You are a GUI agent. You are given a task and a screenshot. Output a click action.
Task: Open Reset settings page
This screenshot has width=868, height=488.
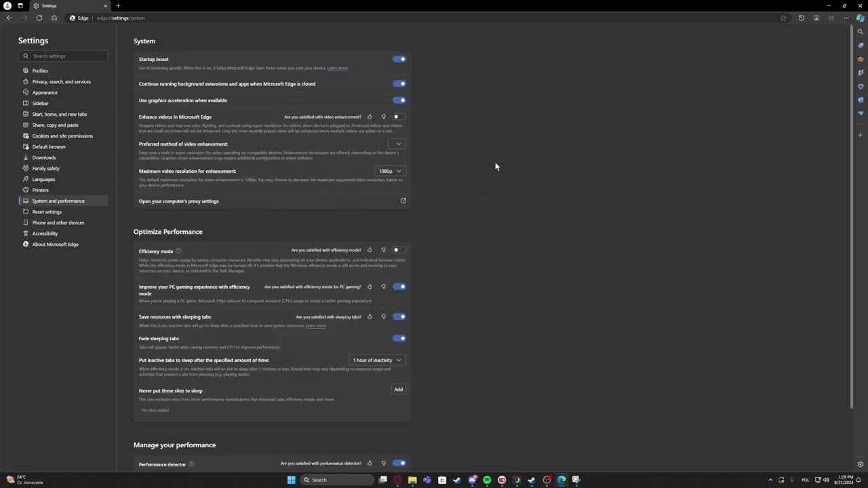[63, 211]
